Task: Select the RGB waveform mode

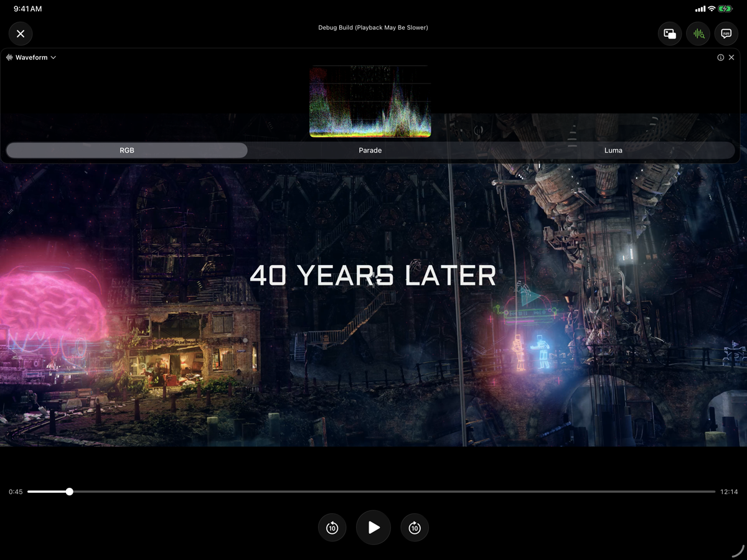Action: (127, 150)
